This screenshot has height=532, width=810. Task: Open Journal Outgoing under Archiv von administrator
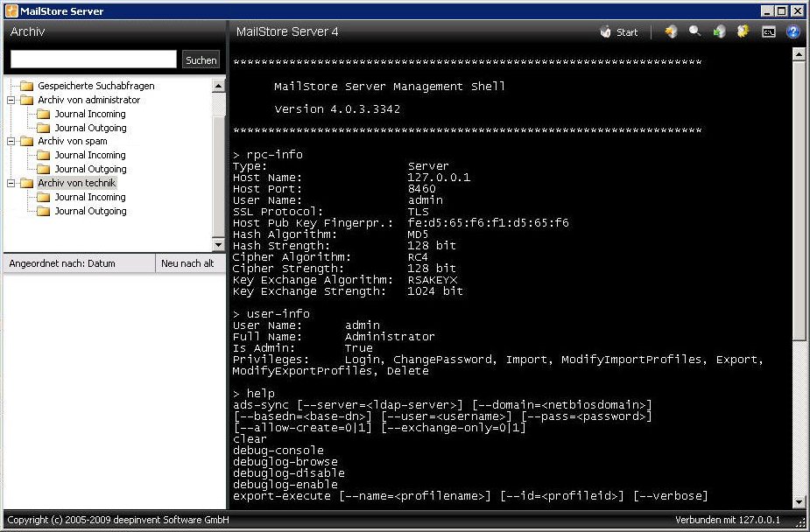pos(91,128)
